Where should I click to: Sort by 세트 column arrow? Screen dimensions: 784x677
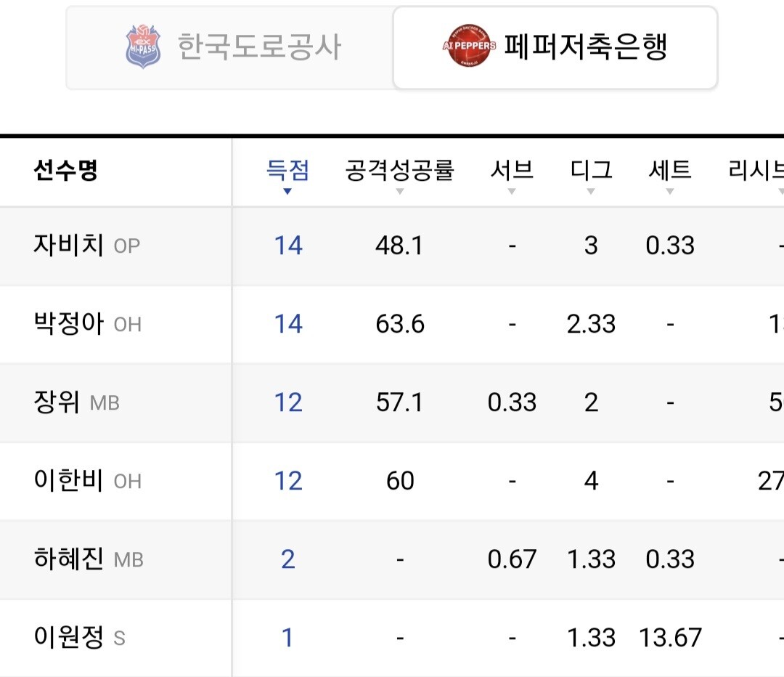click(x=670, y=191)
